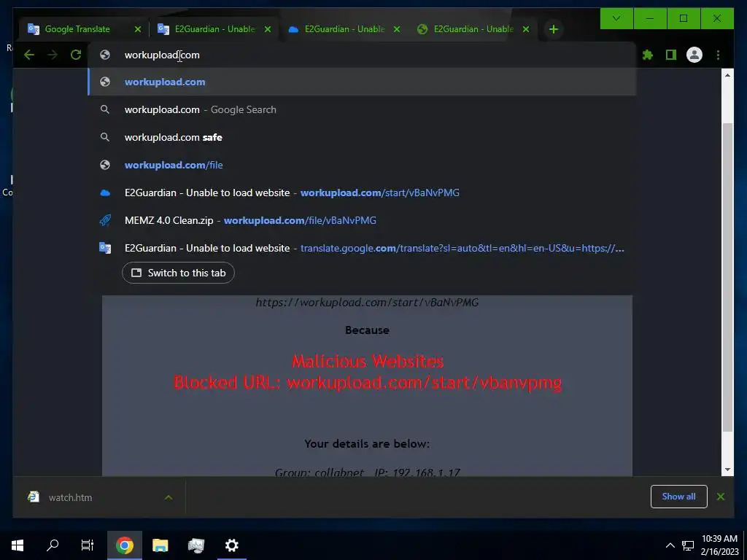Reload the page with the refresh icon
Screen dimensions: 747x560
76,55
